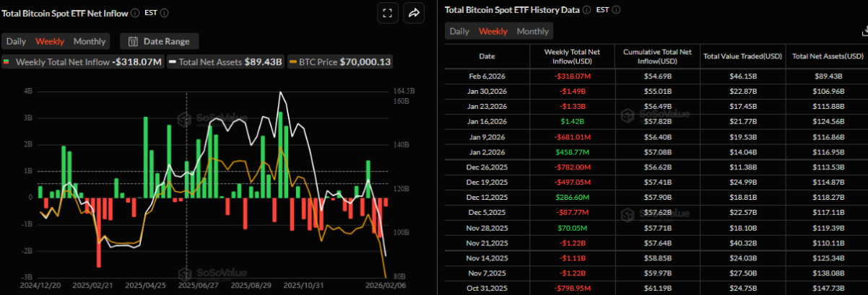Switch the chart to the Daily view
This screenshot has height=295, width=868.
pos(16,41)
